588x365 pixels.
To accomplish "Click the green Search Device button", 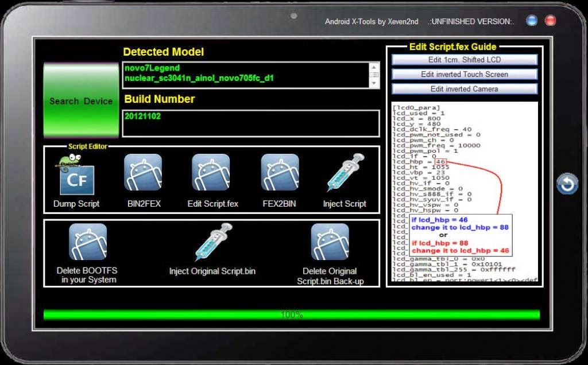I will tap(81, 100).
